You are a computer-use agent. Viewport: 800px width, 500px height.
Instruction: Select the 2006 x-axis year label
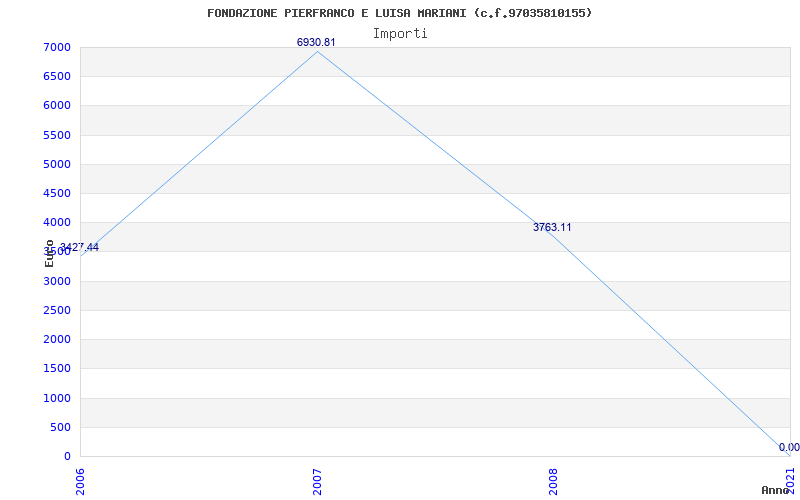81,482
